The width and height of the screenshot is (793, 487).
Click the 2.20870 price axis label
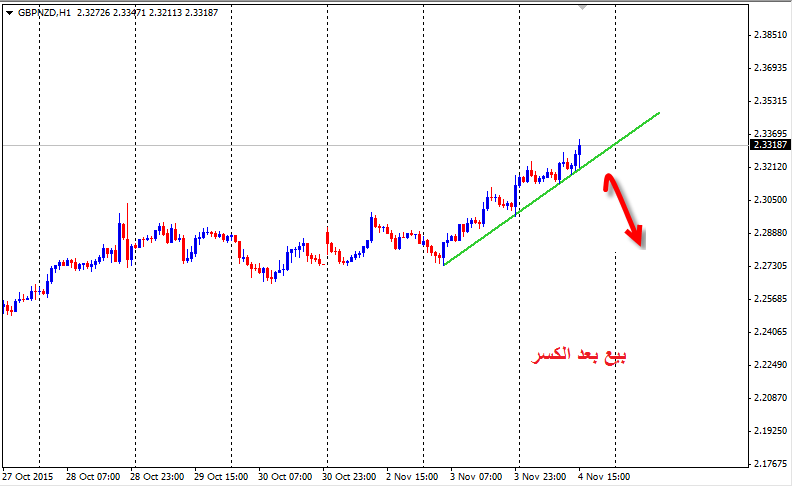pos(770,397)
